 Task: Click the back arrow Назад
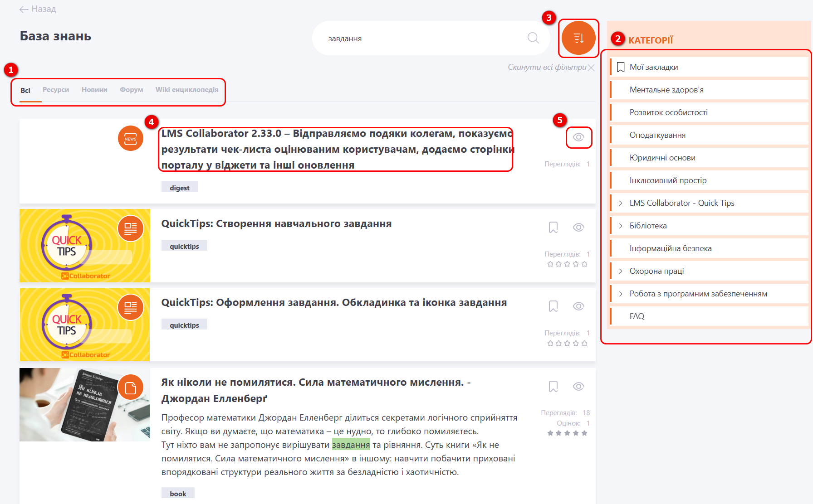point(38,9)
